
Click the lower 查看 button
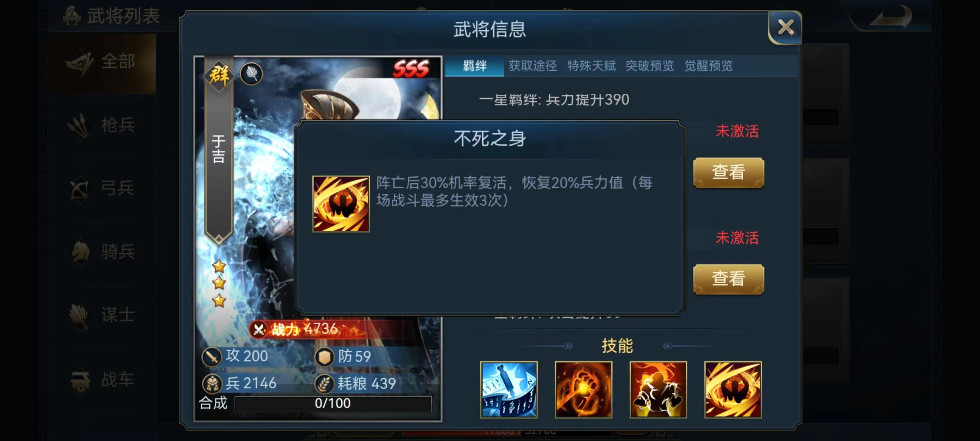[728, 279]
